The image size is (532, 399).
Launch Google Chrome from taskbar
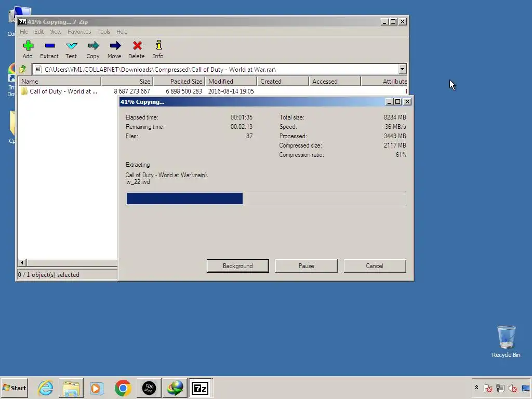click(123, 388)
